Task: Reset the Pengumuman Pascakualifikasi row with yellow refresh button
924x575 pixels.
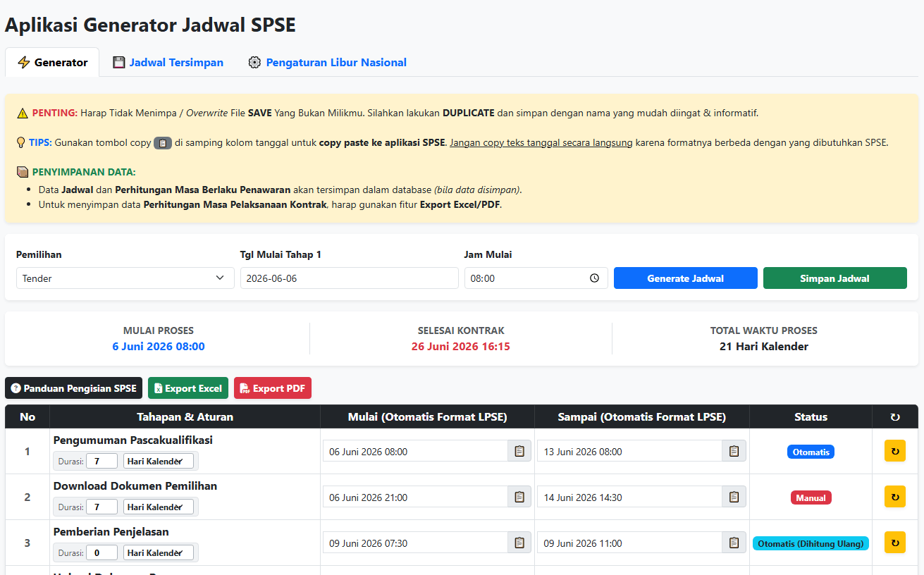Action: tap(895, 451)
